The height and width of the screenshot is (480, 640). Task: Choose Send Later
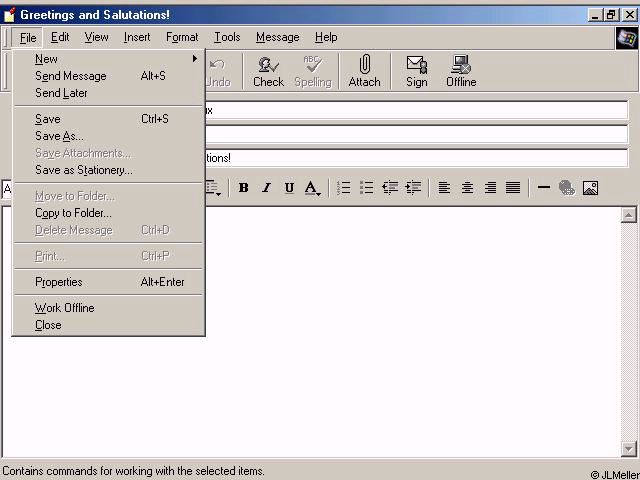tap(109, 93)
